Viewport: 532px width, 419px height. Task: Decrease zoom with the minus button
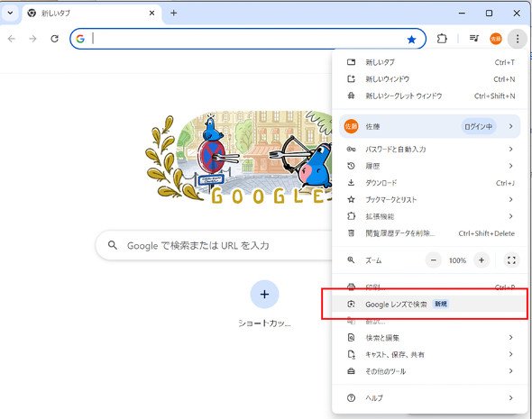[x=434, y=260]
